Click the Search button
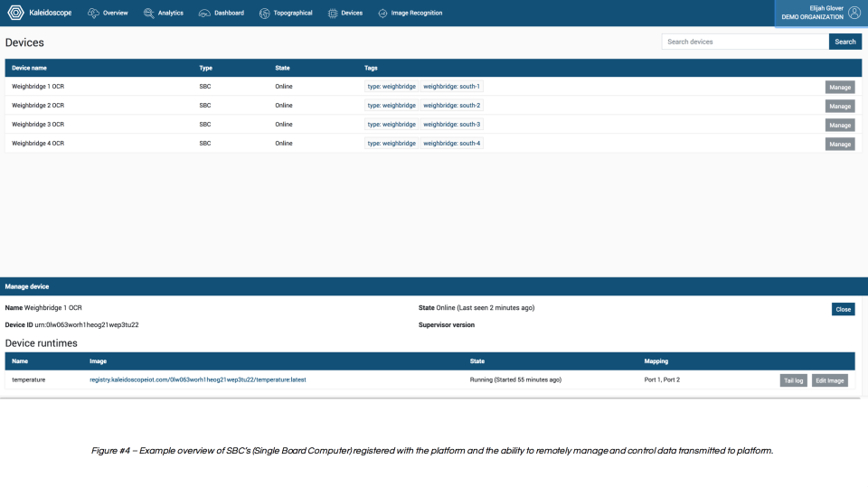Image resolution: width=868 pixels, height=487 pixels. point(845,42)
